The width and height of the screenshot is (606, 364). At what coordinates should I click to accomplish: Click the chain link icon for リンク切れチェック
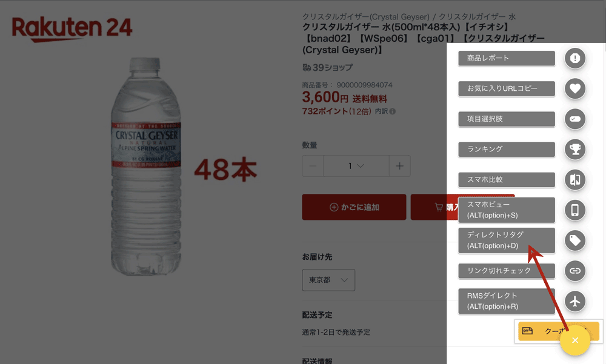click(x=574, y=271)
